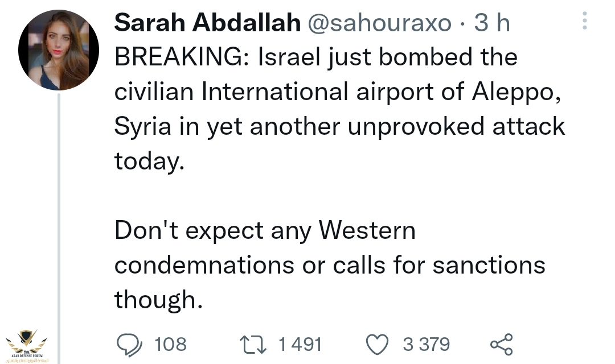Click the line ending with 'unprovoked attack'
Image resolution: width=615 pixels, height=364 pixels.
click(x=339, y=126)
